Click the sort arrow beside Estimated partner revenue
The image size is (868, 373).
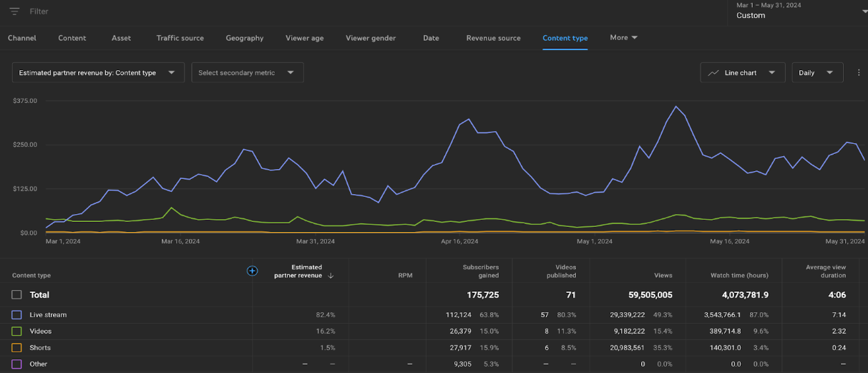click(x=331, y=276)
